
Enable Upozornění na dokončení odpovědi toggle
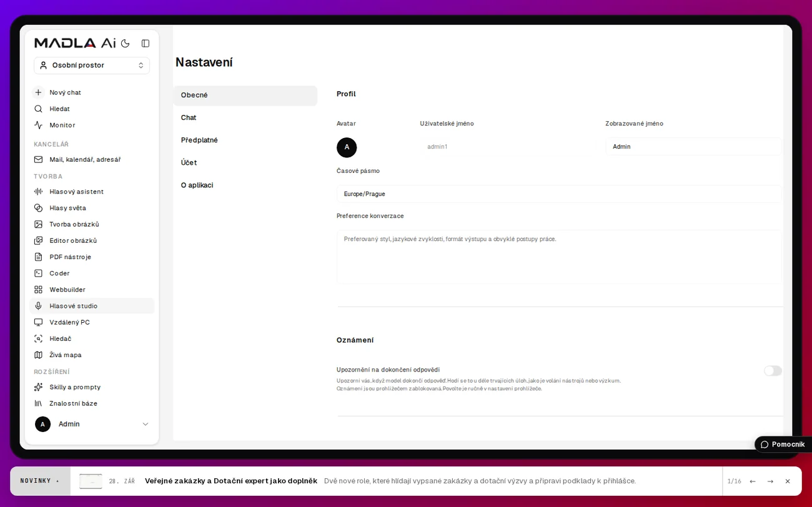tap(773, 371)
